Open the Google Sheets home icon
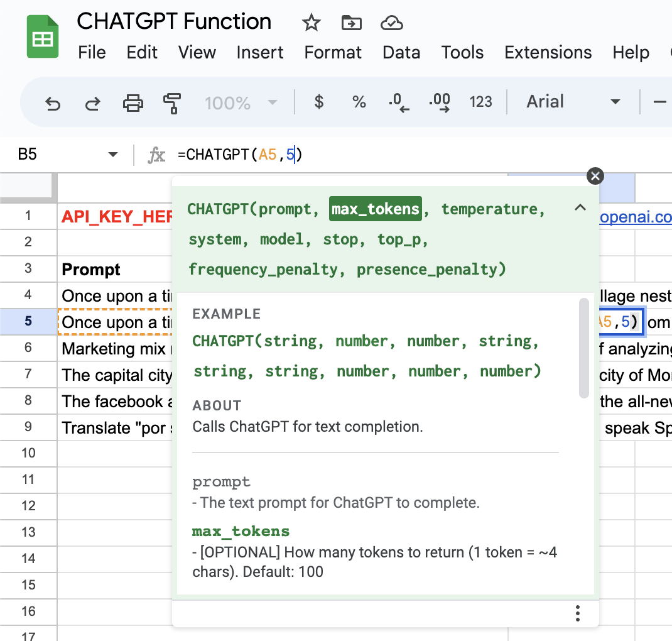 coord(43,36)
